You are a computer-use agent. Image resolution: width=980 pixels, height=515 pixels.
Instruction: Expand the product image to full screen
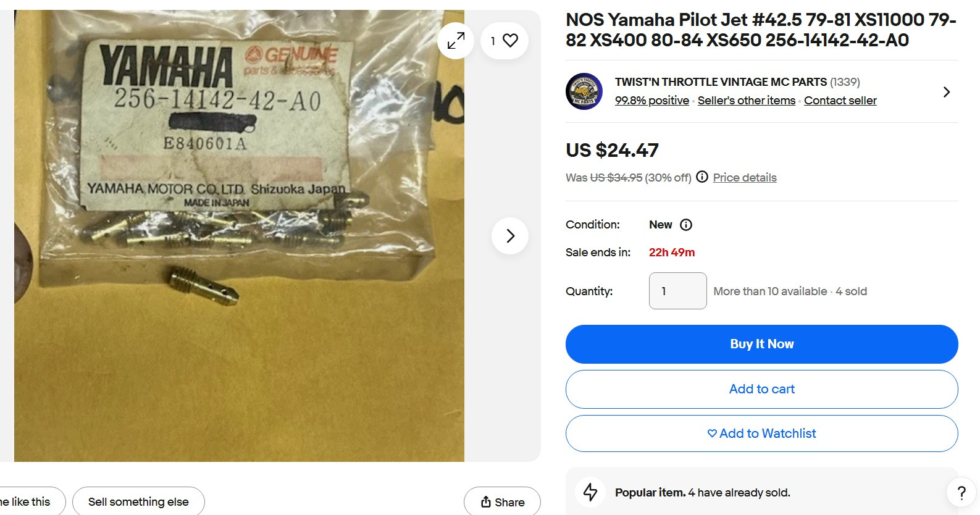pyautogui.click(x=456, y=41)
